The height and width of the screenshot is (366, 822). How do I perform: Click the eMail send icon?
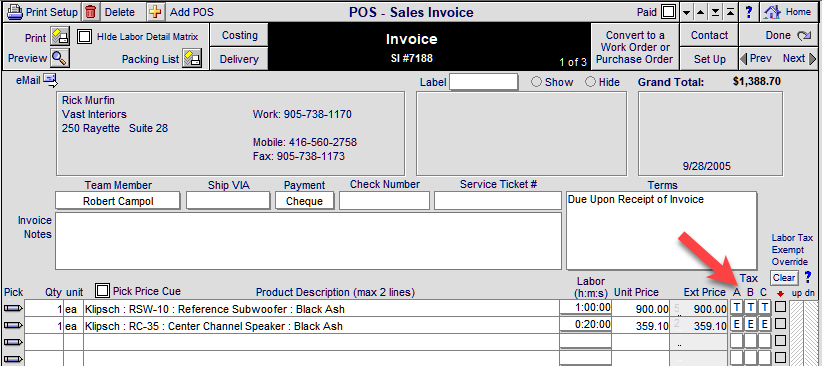[50, 80]
